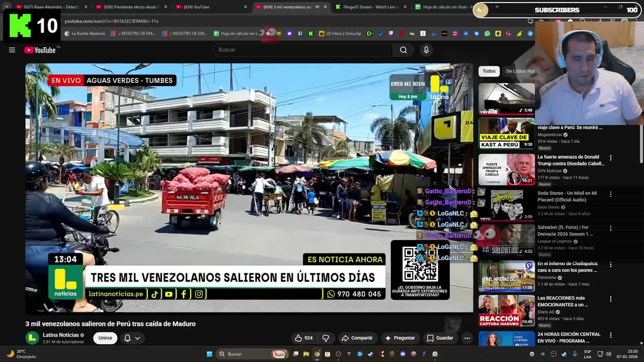
Task: Dislike the video with thumbs down
Action: pos(326,338)
